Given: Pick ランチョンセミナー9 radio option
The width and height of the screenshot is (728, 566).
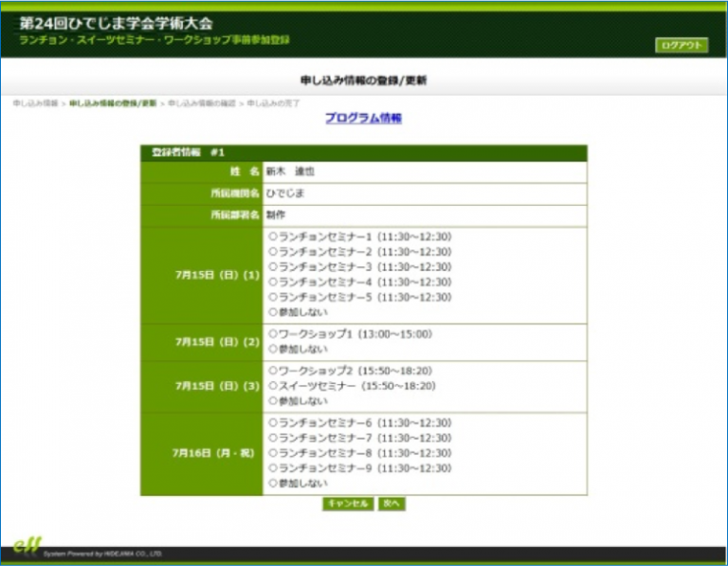Looking at the screenshot, I should [x=273, y=467].
